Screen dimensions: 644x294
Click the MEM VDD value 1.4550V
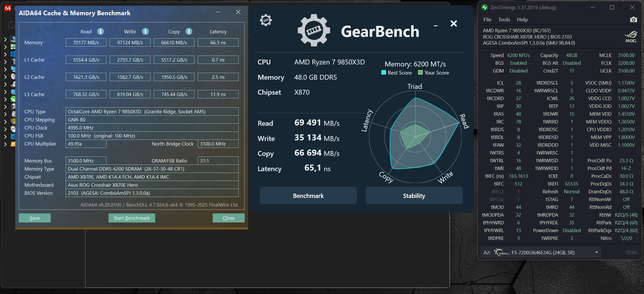[x=626, y=114]
